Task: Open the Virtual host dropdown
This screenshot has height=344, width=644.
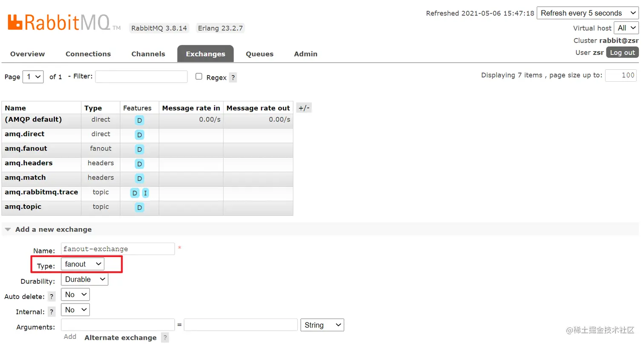Action: click(x=626, y=28)
